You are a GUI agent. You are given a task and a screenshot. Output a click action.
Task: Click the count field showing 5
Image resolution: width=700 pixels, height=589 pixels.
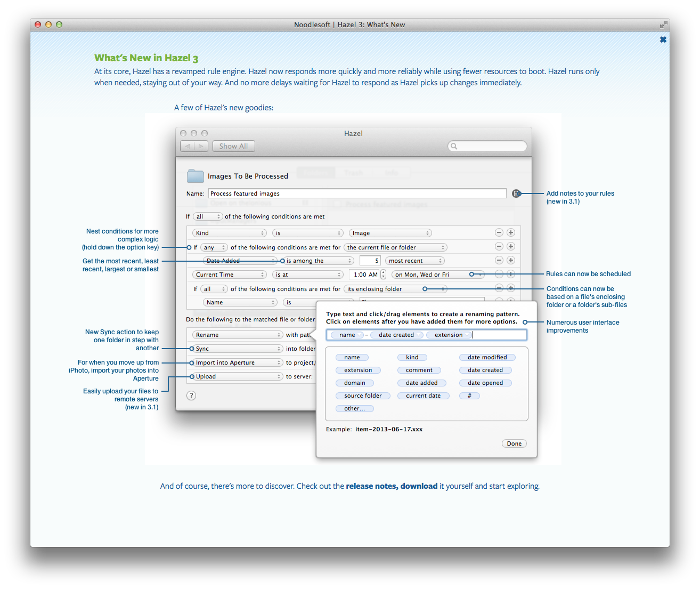pos(370,261)
